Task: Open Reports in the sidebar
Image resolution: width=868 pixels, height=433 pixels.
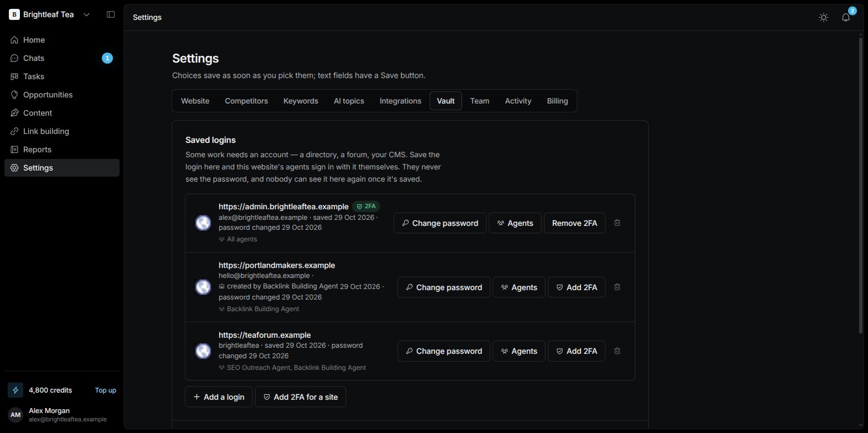Action: tap(62, 150)
